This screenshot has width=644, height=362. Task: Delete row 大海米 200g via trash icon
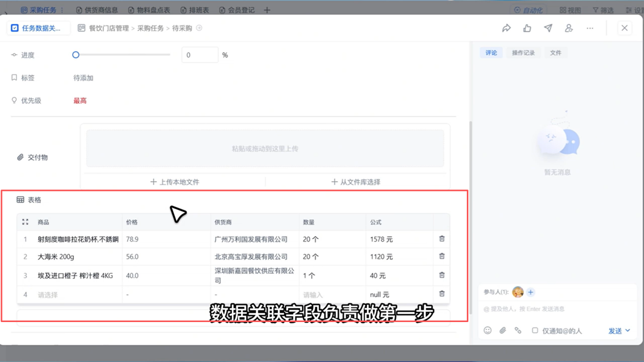[x=442, y=256]
